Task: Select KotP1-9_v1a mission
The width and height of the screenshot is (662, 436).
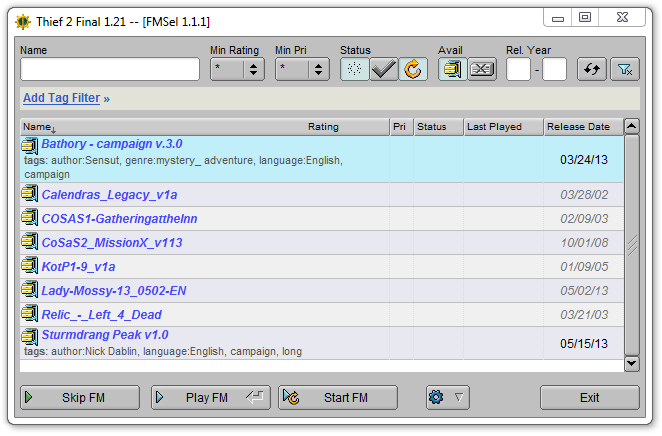Action: tap(322, 267)
